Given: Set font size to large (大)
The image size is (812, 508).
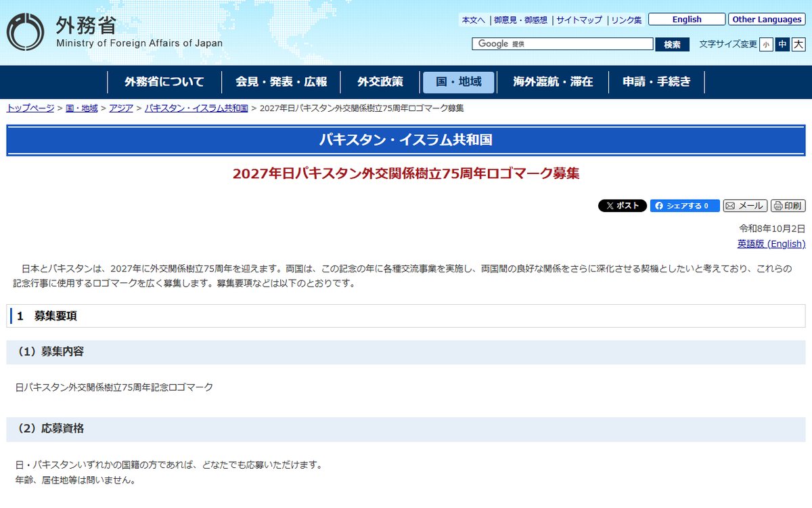Looking at the screenshot, I should click(798, 44).
